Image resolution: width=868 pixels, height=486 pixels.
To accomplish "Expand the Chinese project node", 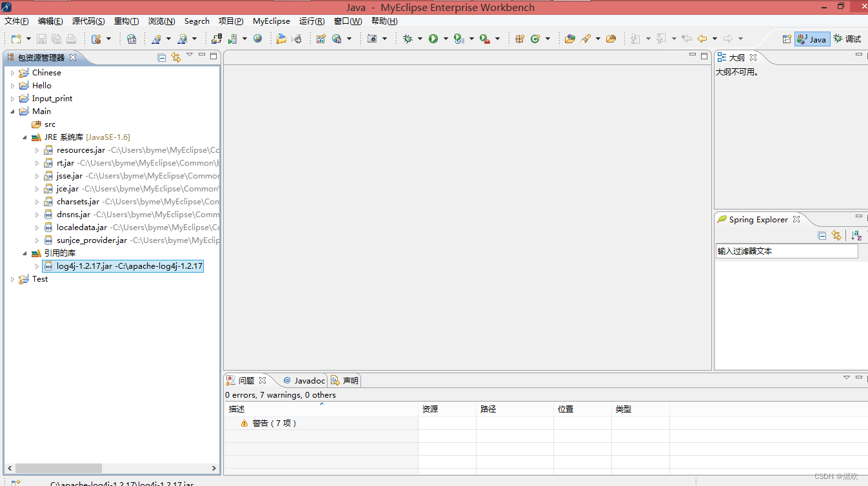I will 12,73.
